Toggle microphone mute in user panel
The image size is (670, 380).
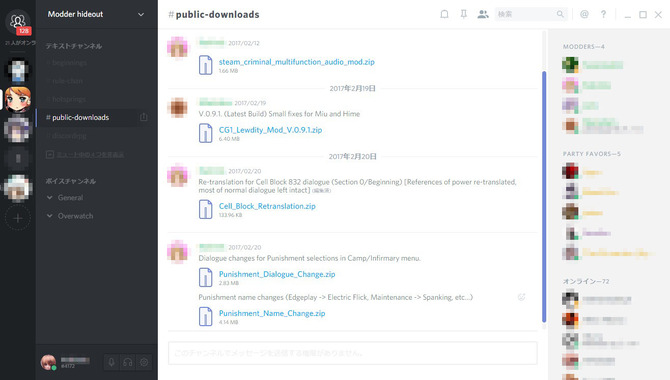[x=111, y=362]
